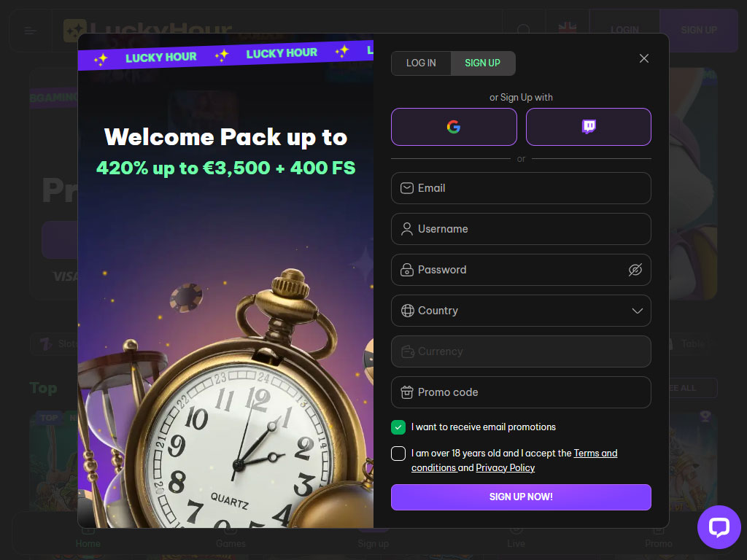747x560 pixels.
Task: Open the Currency selector field
Action: click(521, 351)
